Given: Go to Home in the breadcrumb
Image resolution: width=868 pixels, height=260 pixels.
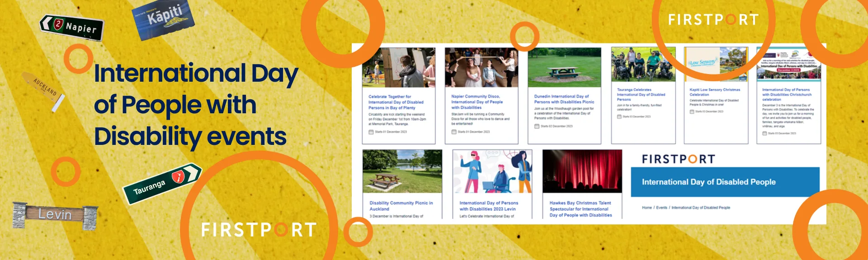Looking at the screenshot, I should coord(647,208).
